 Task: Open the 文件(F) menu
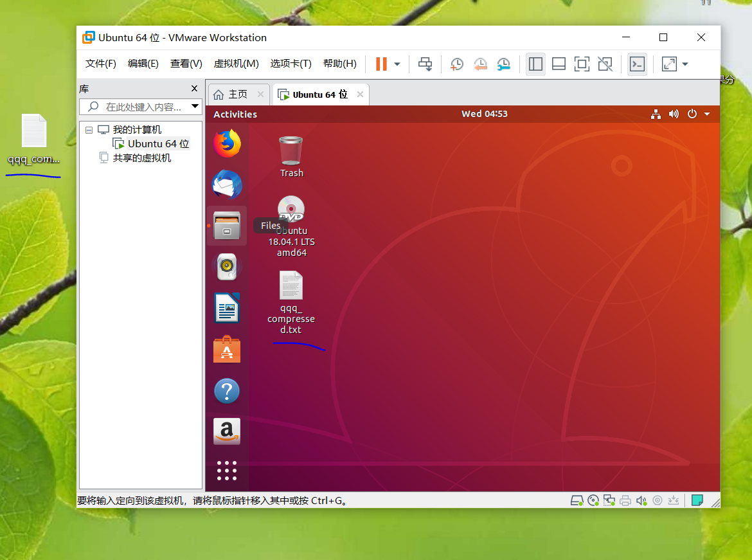[x=101, y=64]
